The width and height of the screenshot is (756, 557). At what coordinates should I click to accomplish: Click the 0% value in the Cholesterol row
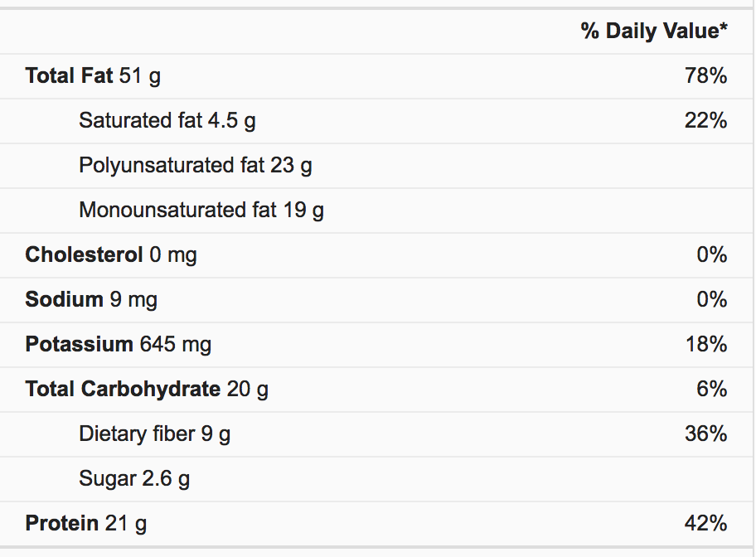[x=711, y=255]
